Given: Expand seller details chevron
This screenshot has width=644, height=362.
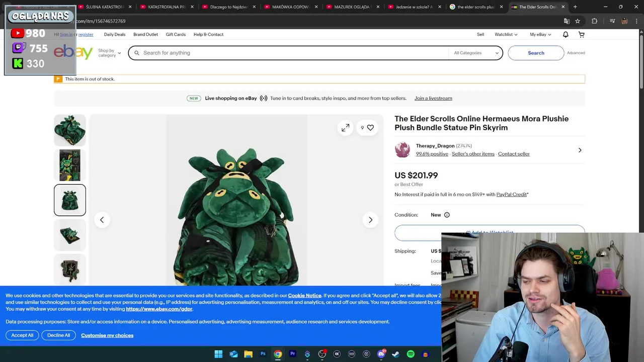Looking at the screenshot, I should [x=580, y=150].
